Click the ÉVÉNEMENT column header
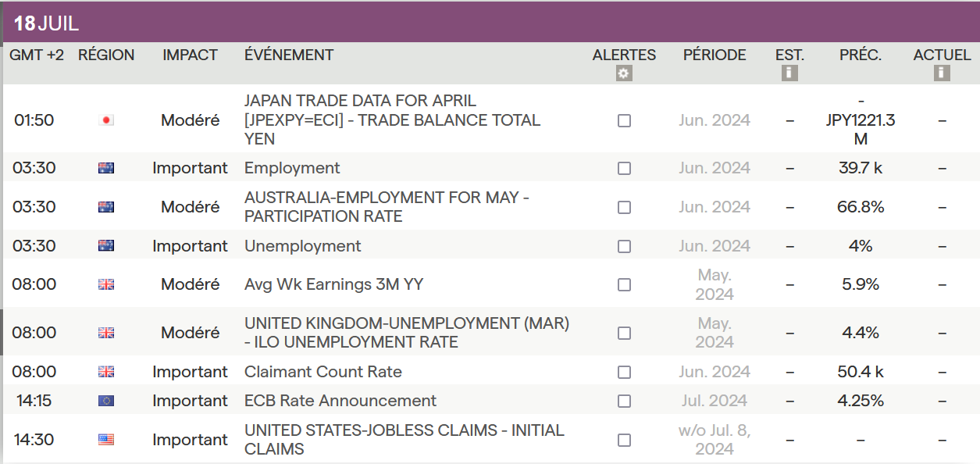 tap(289, 55)
